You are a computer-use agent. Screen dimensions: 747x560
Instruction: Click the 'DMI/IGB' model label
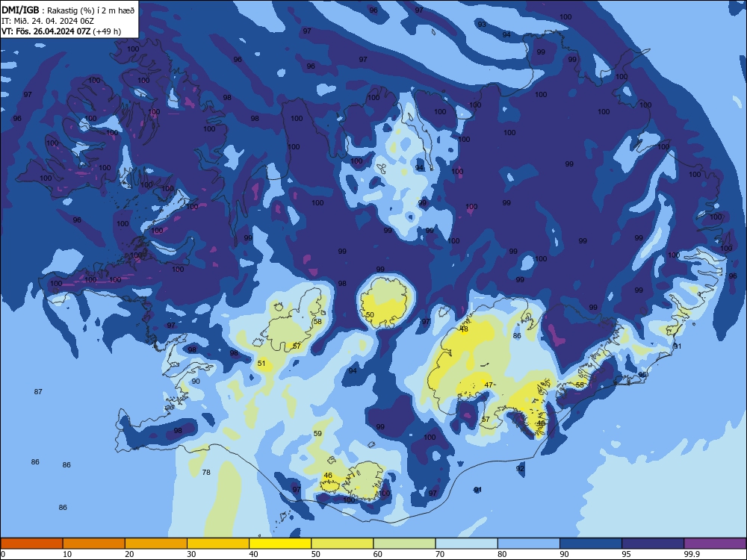20,10
